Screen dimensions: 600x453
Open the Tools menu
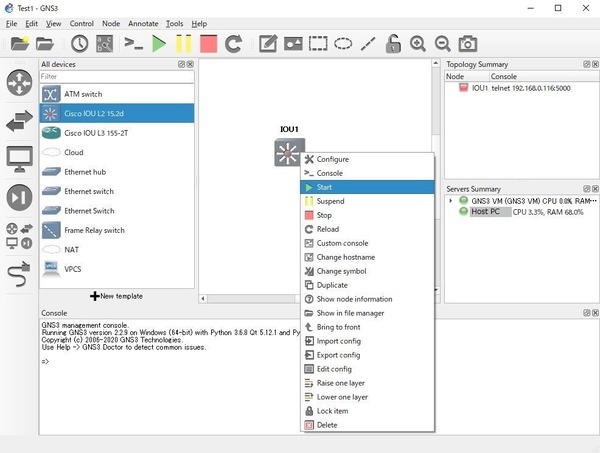174,24
